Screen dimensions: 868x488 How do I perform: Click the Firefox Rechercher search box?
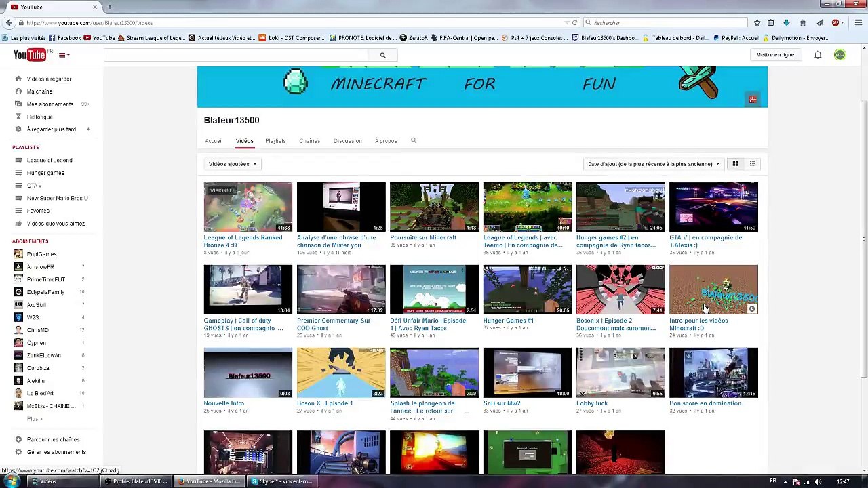(x=666, y=23)
